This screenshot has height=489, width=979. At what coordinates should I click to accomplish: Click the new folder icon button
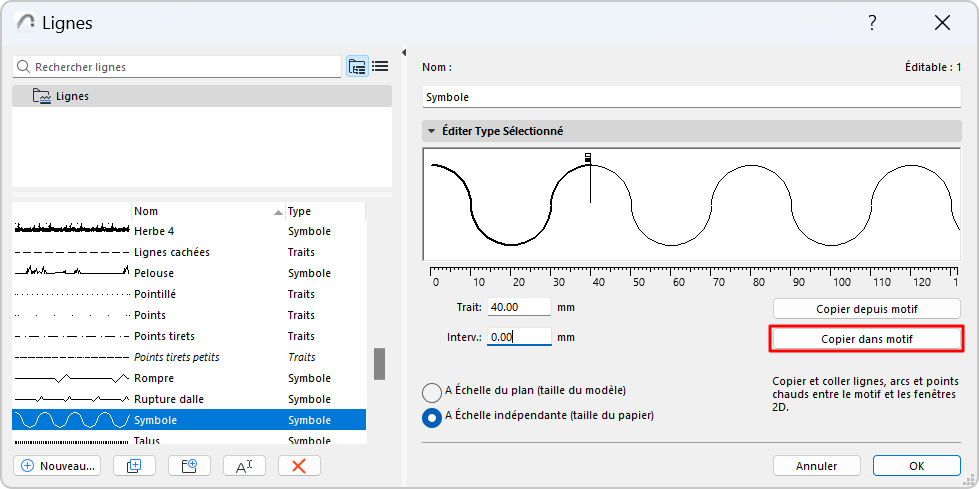(x=189, y=466)
